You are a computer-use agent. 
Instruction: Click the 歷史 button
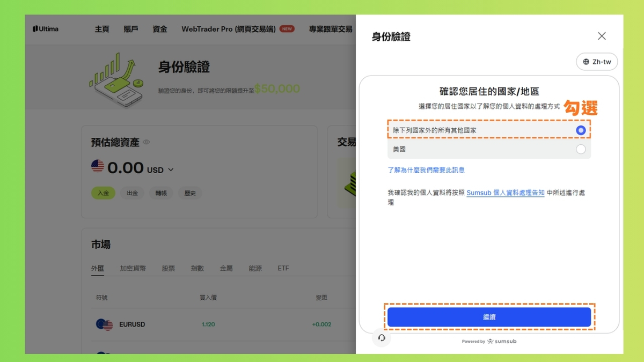(190, 193)
